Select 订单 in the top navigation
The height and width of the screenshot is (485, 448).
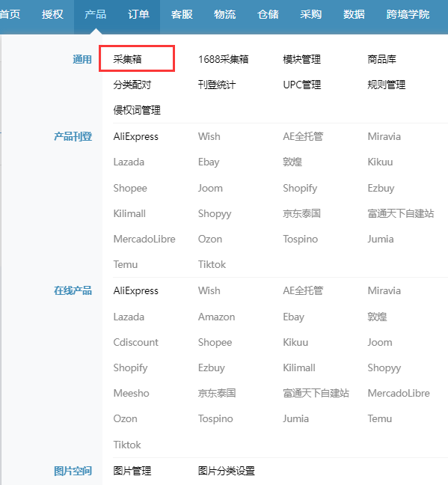point(138,14)
